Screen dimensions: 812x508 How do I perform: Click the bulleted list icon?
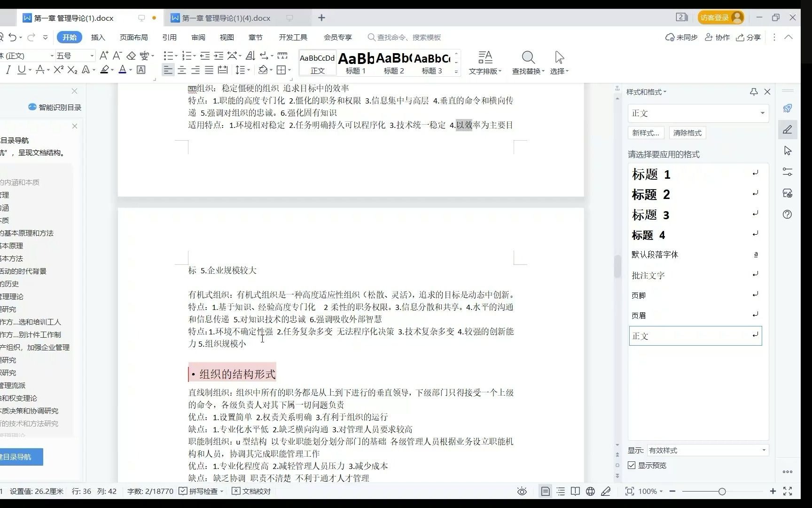[168, 56]
